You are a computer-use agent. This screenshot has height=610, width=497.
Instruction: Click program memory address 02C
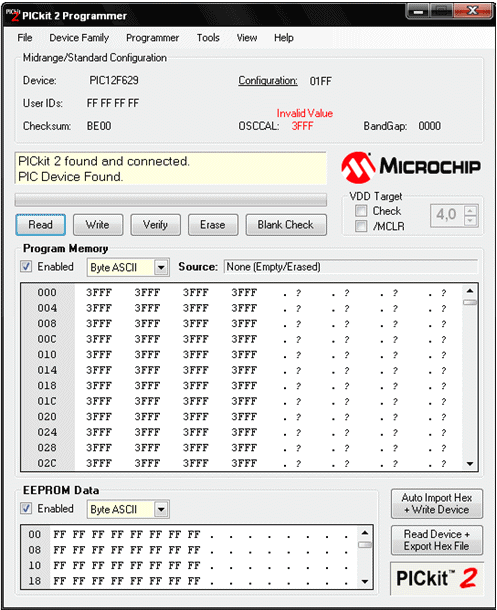tap(47, 464)
